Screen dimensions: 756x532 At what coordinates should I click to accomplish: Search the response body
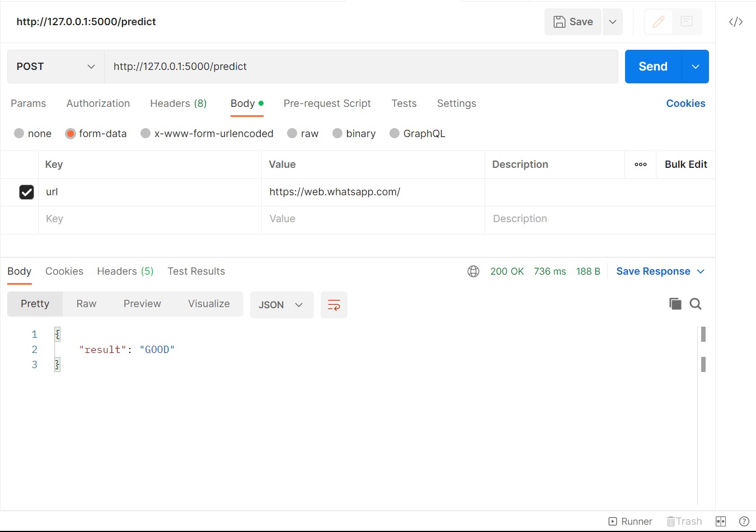click(x=696, y=304)
